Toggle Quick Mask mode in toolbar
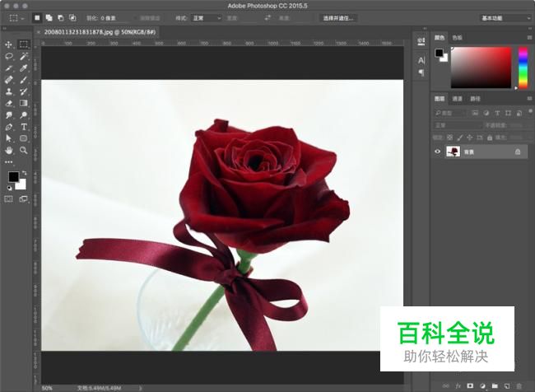 (9, 198)
